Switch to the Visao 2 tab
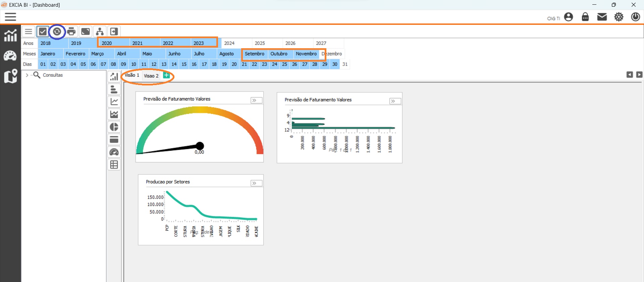The width and height of the screenshot is (644, 282). (151, 76)
